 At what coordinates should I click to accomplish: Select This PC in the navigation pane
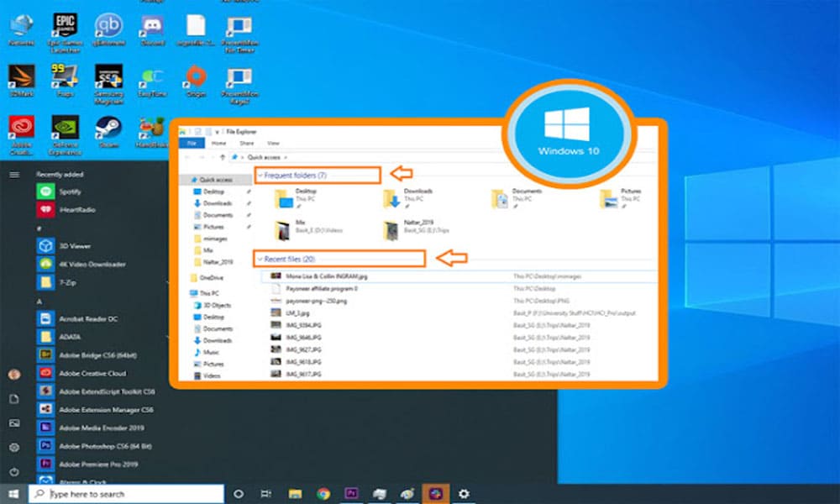(205, 293)
